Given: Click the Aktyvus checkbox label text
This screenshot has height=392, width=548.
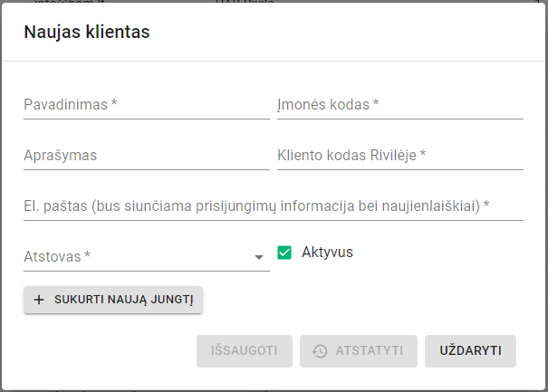Looking at the screenshot, I should coord(327,252).
